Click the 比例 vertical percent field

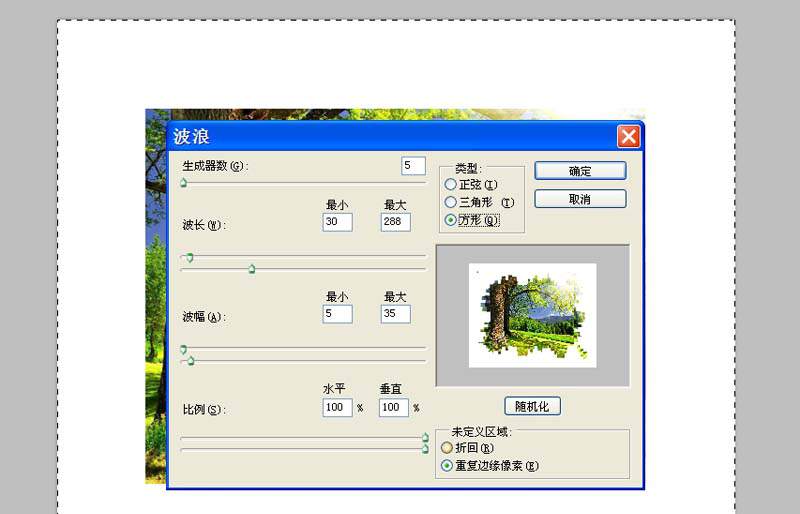click(393, 407)
